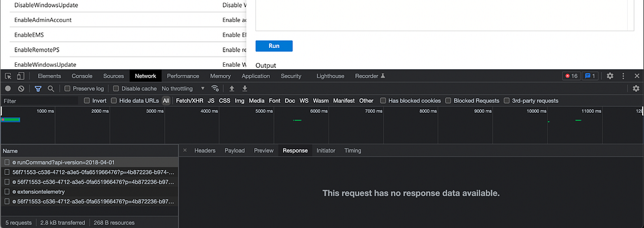
Task: Select the EnableAdminAccount command row
Action: point(128,20)
